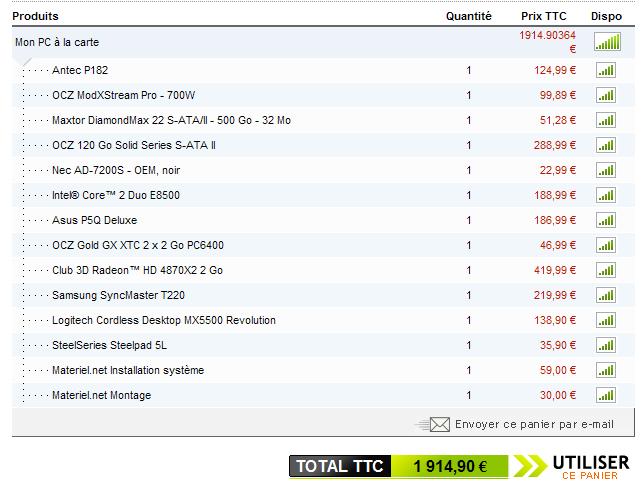Select Logitech Cordless Desktop MX5500 Revolution

164,321
